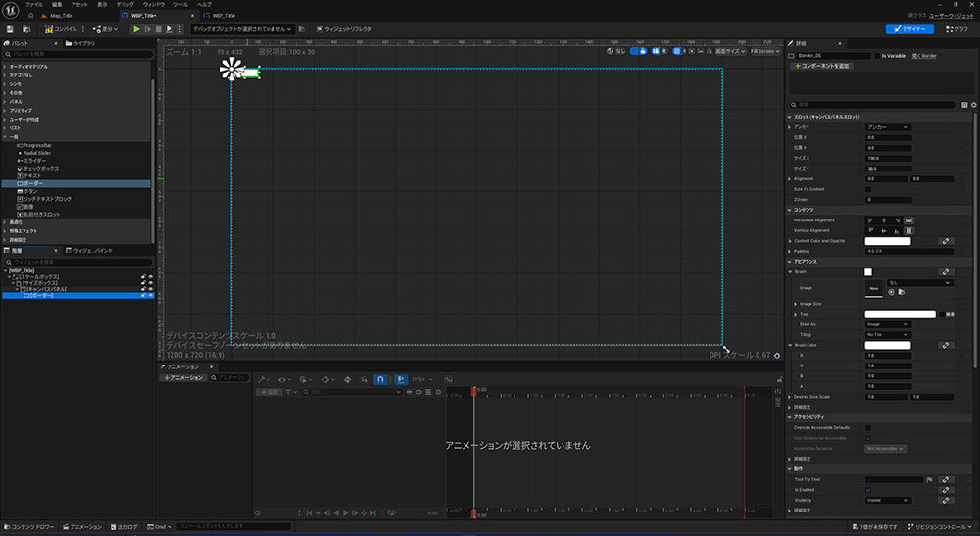The height and width of the screenshot is (536, 980).
Task: Expand the 最適化 palette category
Action: pyautogui.click(x=16, y=222)
